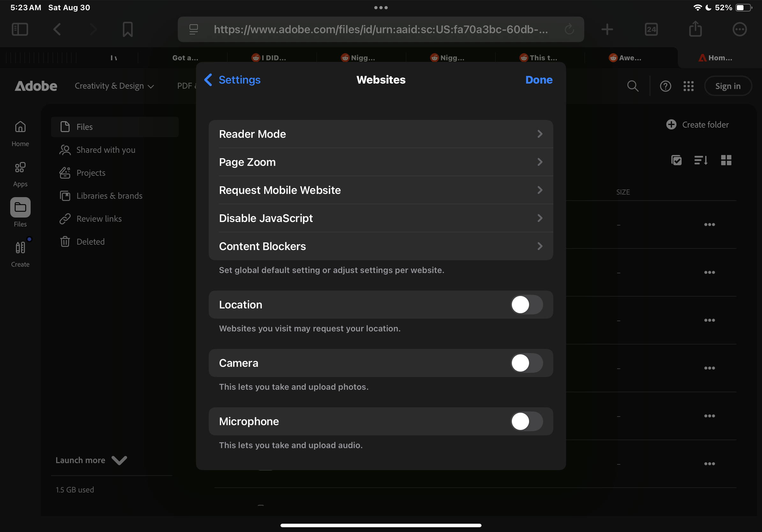Screen dimensions: 762x532
Task: Open Content Blockers chevron row
Action: click(x=380, y=246)
